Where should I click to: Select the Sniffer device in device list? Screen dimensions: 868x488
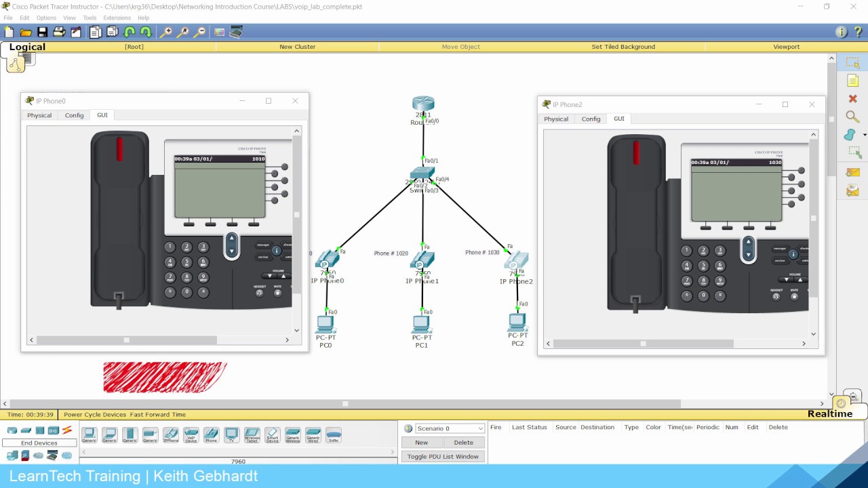pos(334,434)
